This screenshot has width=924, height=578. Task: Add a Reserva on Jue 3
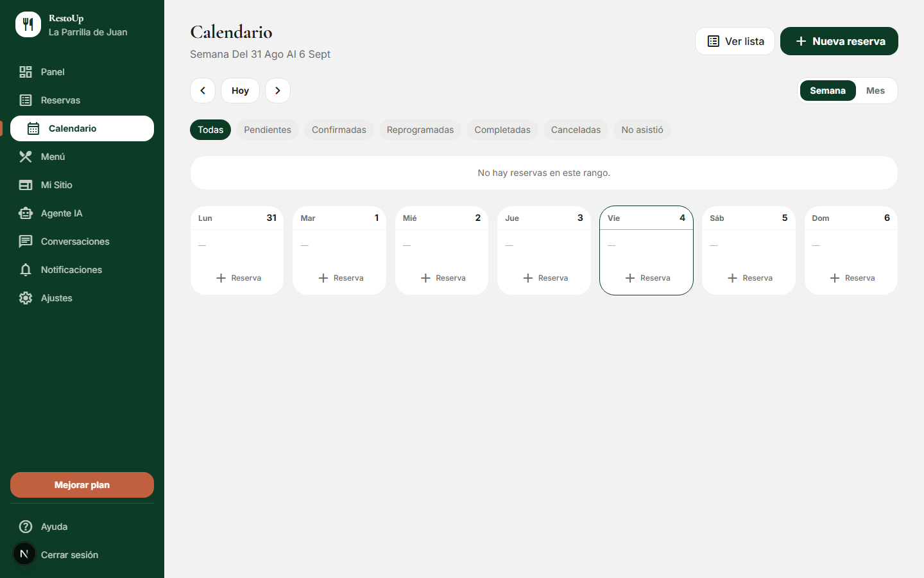click(x=545, y=278)
